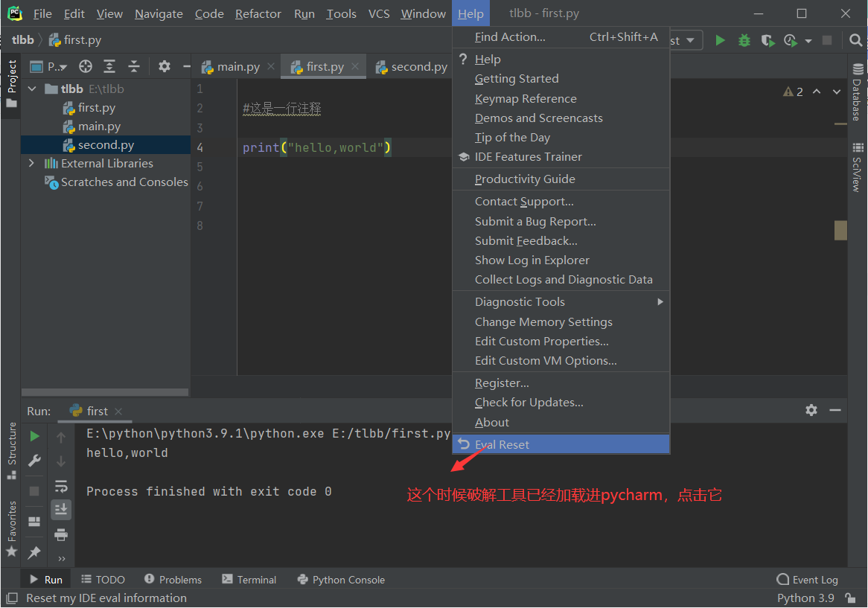Pin the Run tab icon
Image resolution: width=868 pixels, height=608 pixels.
[34, 551]
